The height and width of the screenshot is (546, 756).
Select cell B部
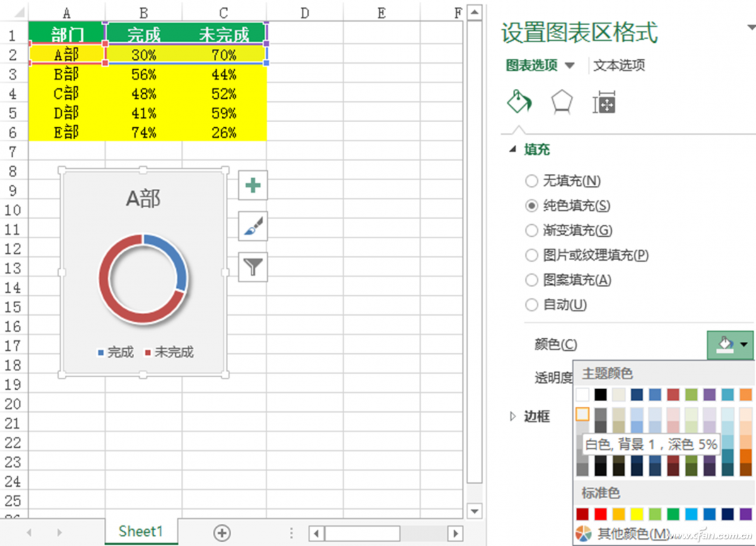[67, 74]
